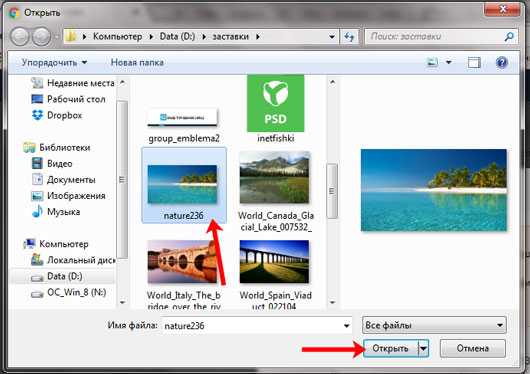530x374 pixels.
Task: Click the navigation pane scroll down arrow
Action: point(122,302)
